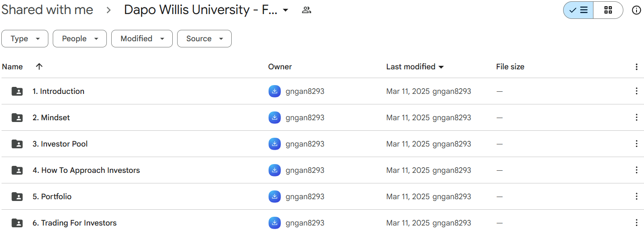This screenshot has height=233, width=644.
Task: Click owner avatar in 4. How To Approach Investors row
Action: pos(274,170)
